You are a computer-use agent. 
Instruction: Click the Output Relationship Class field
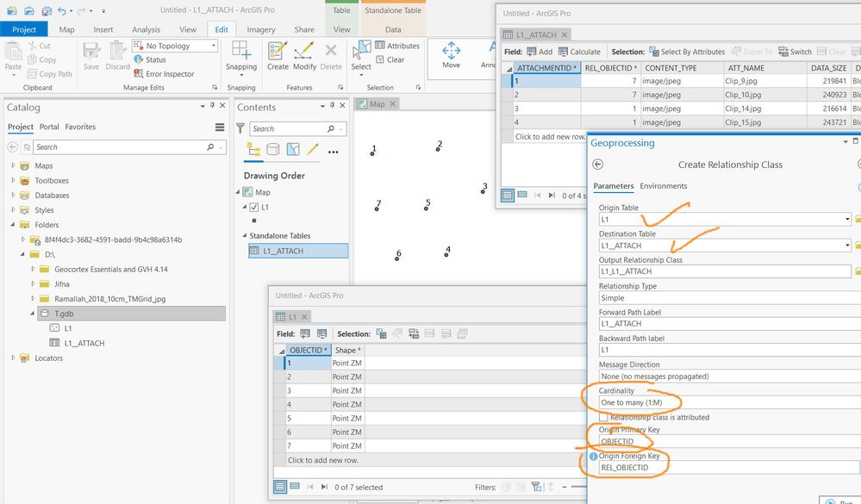click(x=725, y=271)
